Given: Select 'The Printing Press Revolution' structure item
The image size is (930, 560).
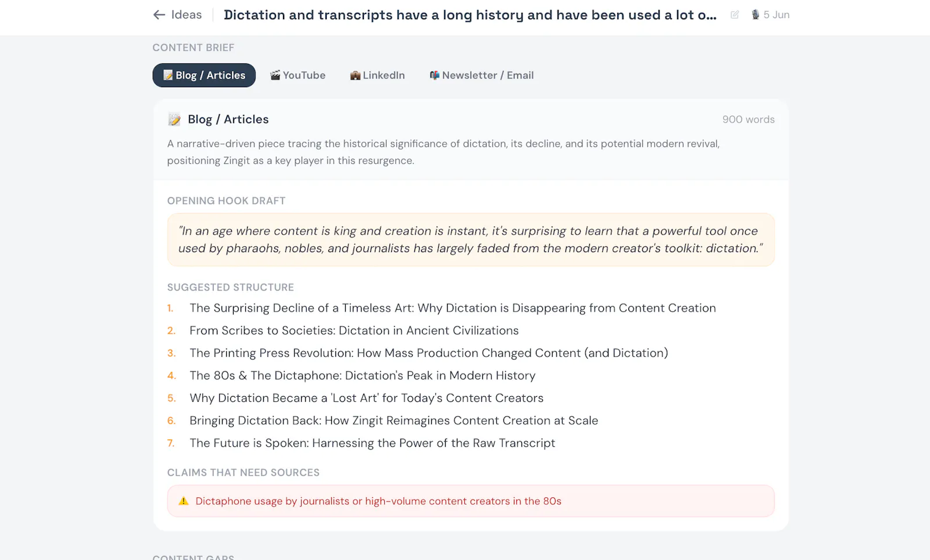Looking at the screenshot, I should pos(429,353).
